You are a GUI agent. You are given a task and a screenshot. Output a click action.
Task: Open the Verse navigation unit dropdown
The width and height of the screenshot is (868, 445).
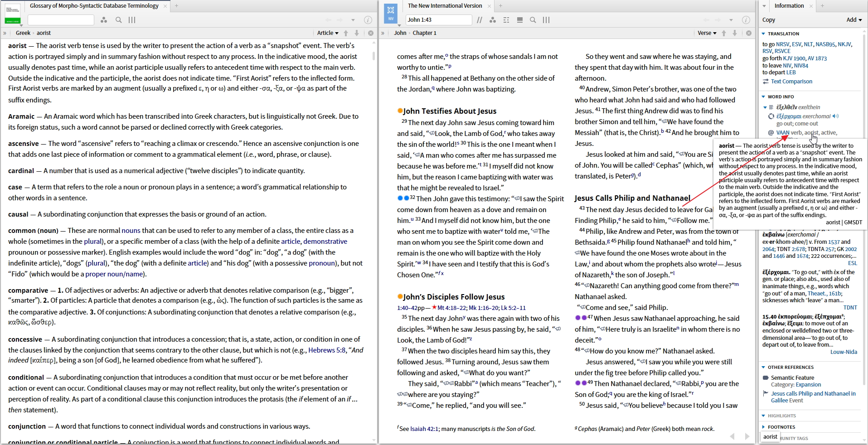pyautogui.click(x=707, y=33)
